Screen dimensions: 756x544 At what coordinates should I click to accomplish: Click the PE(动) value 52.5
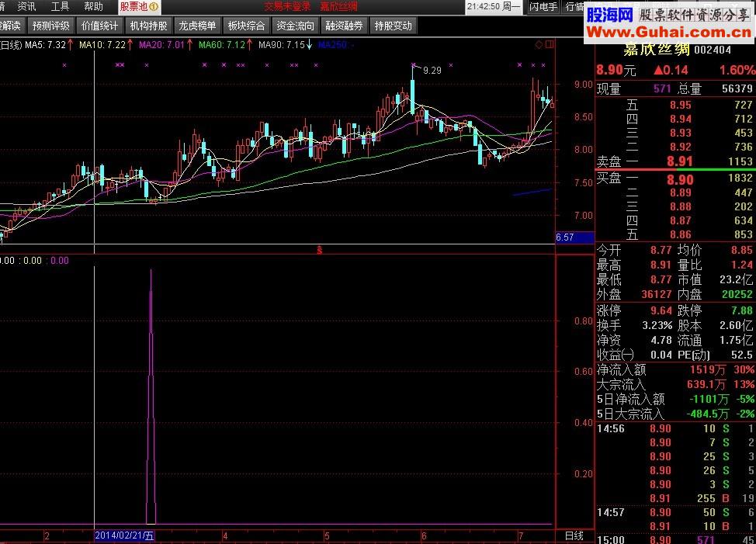tap(741, 355)
